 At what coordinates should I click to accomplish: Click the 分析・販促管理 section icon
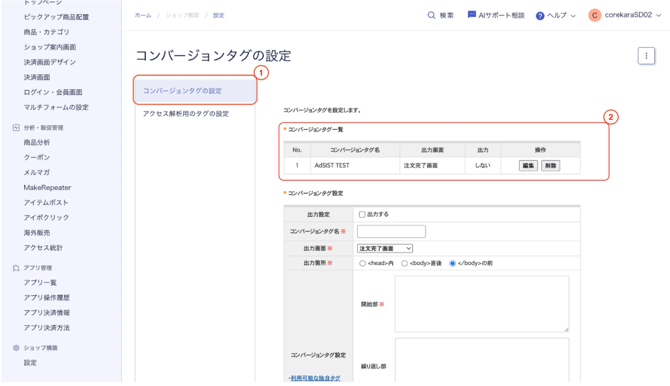click(16, 127)
